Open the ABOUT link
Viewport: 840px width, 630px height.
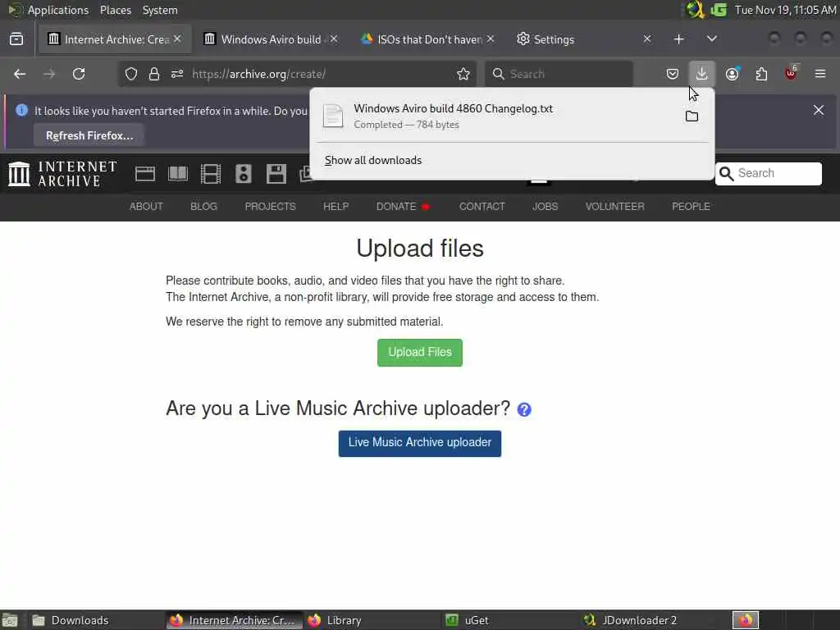point(146,206)
